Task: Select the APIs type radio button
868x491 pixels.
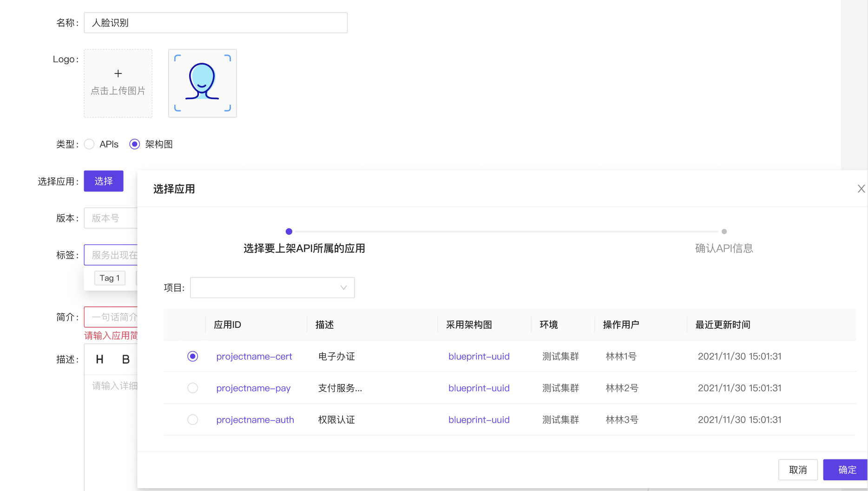Action: (x=89, y=144)
